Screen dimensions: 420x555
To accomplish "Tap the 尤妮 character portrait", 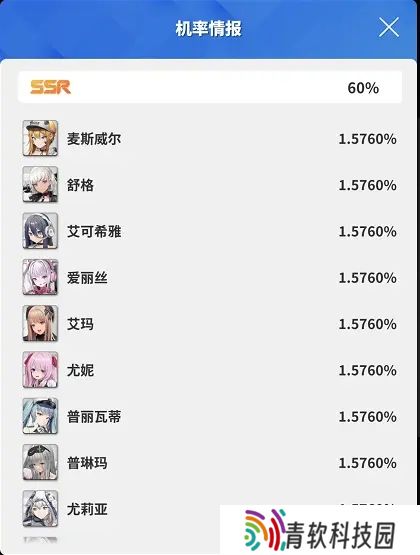I will pyautogui.click(x=40, y=370).
